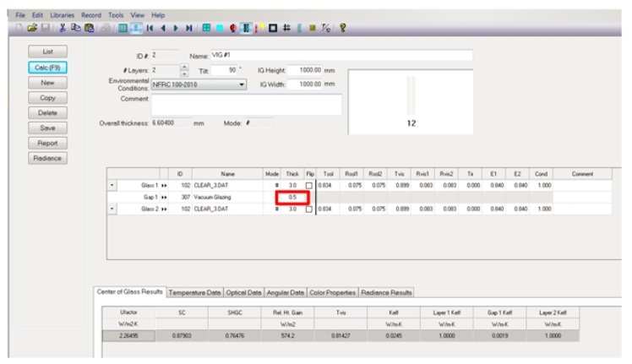Viewport: 632px width, 364px height.
Task: Click the Gap 1 thickness cell
Action: coord(291,197)
